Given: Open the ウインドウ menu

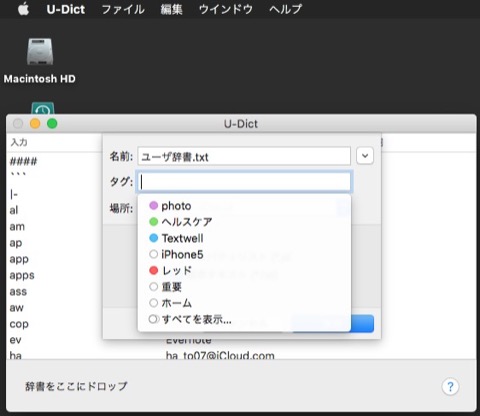Looking at the screenshot, I should coord(226,9).
